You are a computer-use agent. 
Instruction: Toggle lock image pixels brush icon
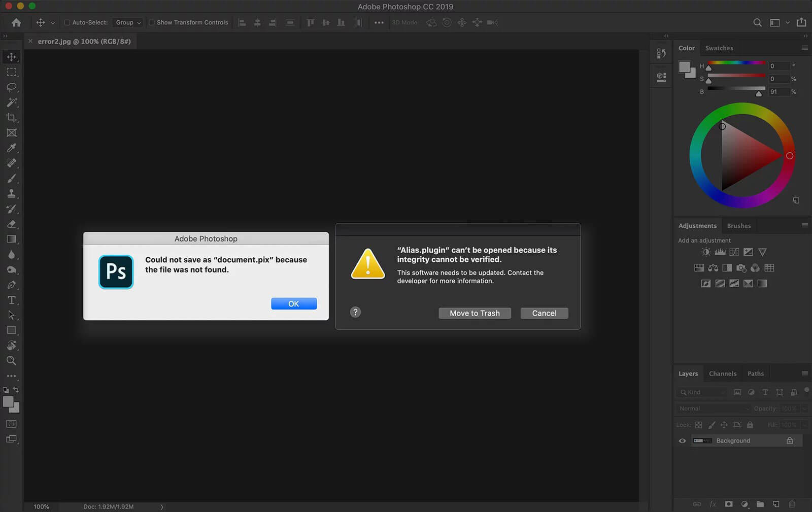712,425
